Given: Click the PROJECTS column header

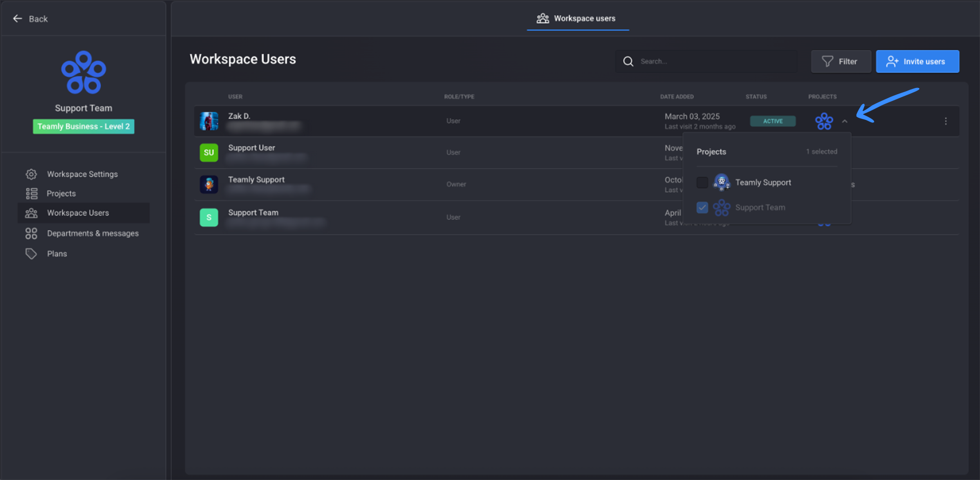Looking at the screenshot, I should 822,97.
